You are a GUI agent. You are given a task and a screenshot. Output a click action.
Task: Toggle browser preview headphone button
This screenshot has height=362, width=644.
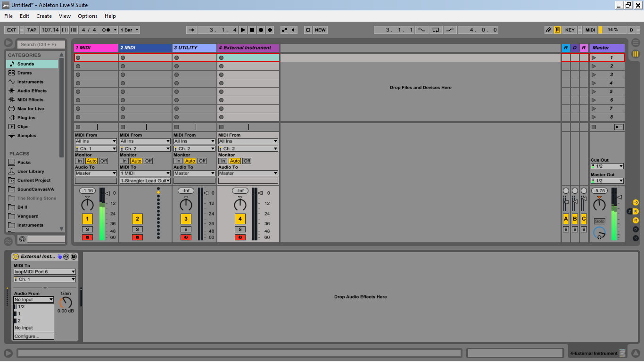pyautogui.click(x=22, y=239)
